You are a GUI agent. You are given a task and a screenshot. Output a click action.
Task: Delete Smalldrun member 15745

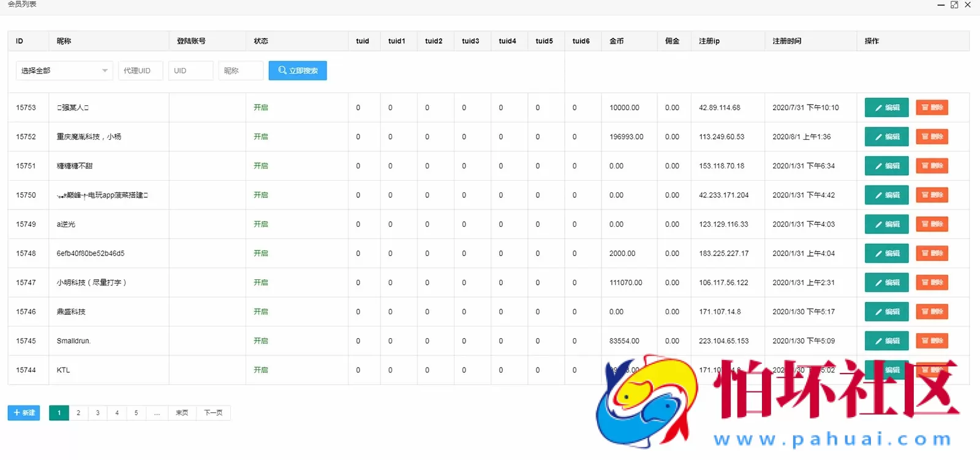(932, 341)
